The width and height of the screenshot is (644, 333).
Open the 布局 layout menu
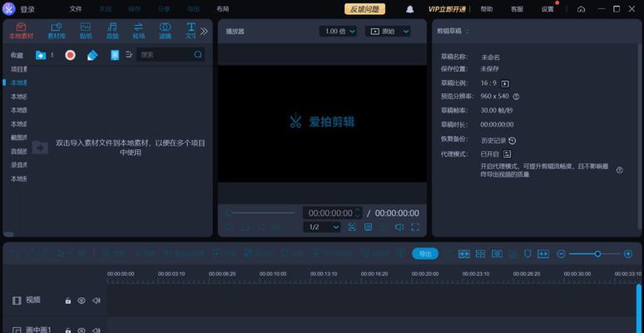(x=223, y=8)
